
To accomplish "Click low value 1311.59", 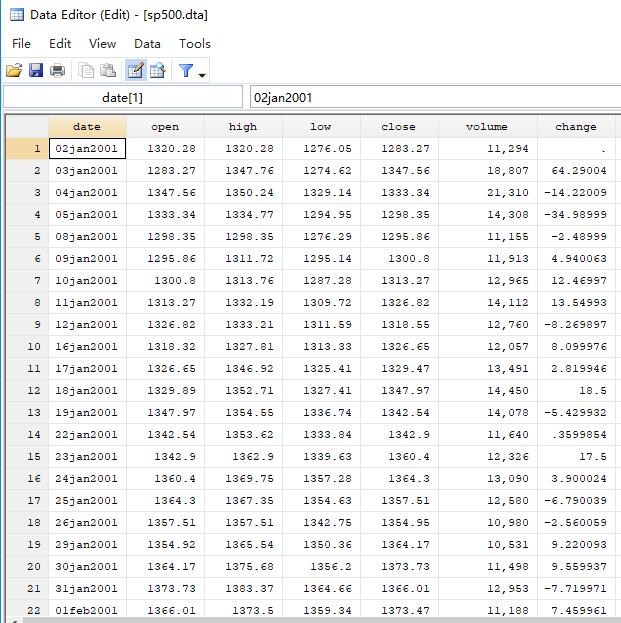I will [321, 325].
